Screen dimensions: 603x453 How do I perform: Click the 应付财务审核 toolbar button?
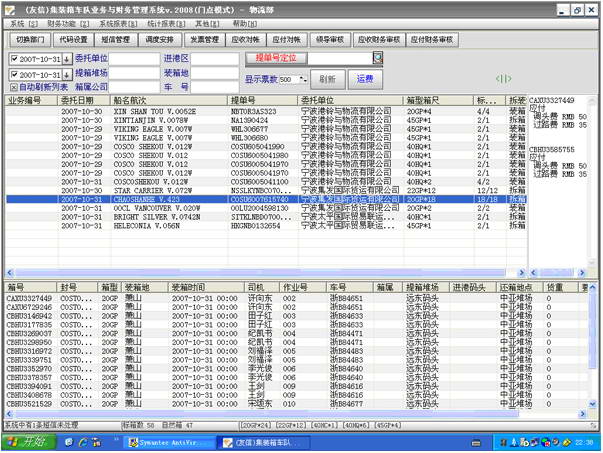click(x=432, y=40)
